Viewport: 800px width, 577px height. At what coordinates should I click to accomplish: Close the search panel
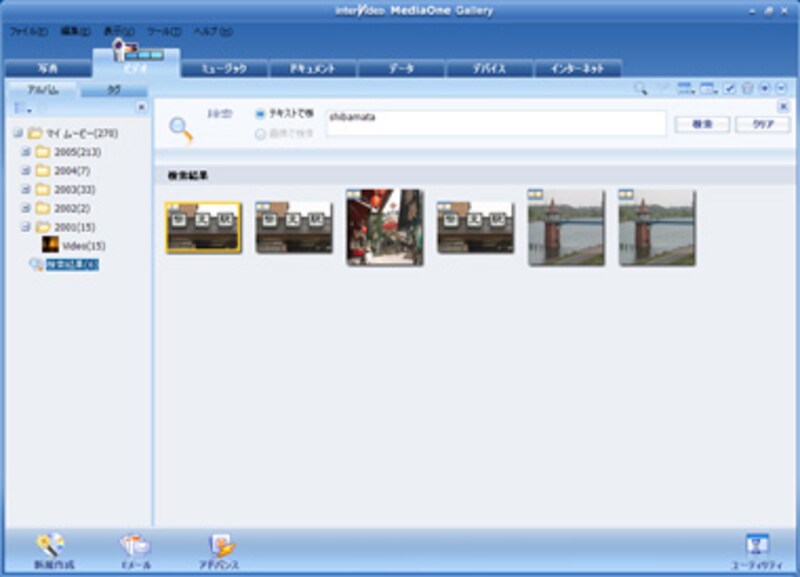pos(783,107)
